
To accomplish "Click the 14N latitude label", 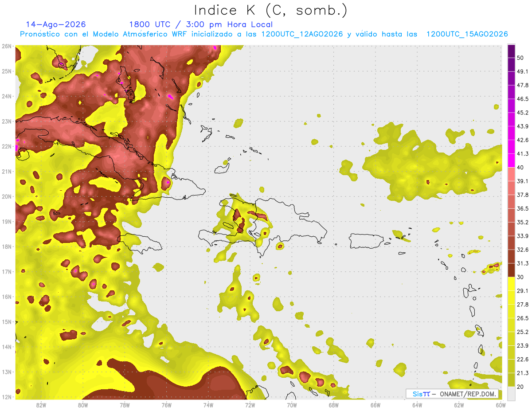I will (6, 347).
